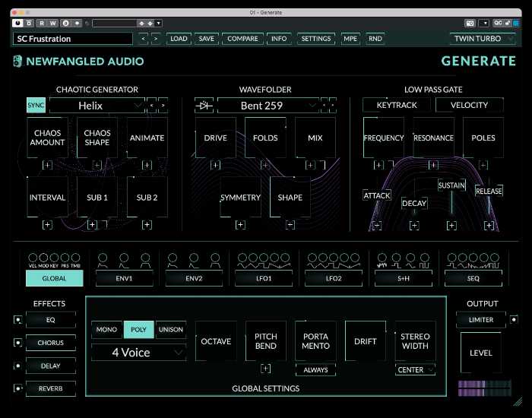Add modulation below Release
The height and width of the screenshot is (418, 532).
(489, 225)
